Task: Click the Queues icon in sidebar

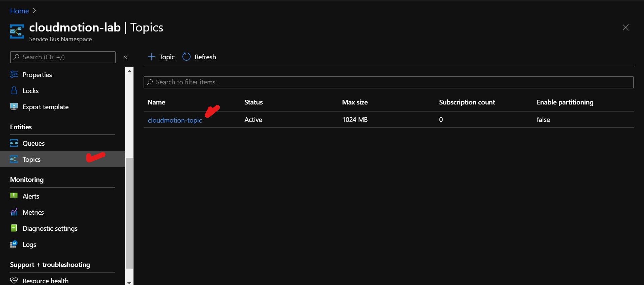Action: pos(14,143)
